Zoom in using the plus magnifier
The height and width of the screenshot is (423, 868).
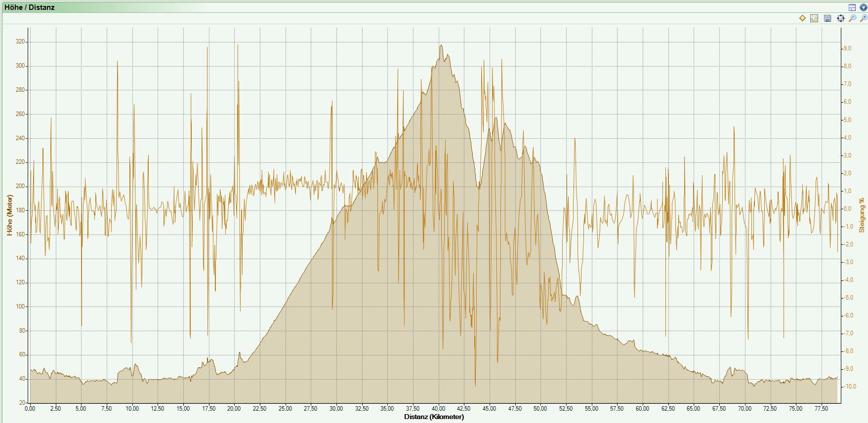tap(863, 18)
